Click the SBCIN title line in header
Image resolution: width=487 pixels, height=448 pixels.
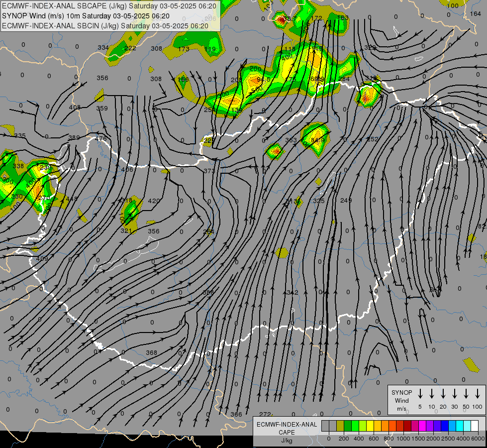[105, 26]
